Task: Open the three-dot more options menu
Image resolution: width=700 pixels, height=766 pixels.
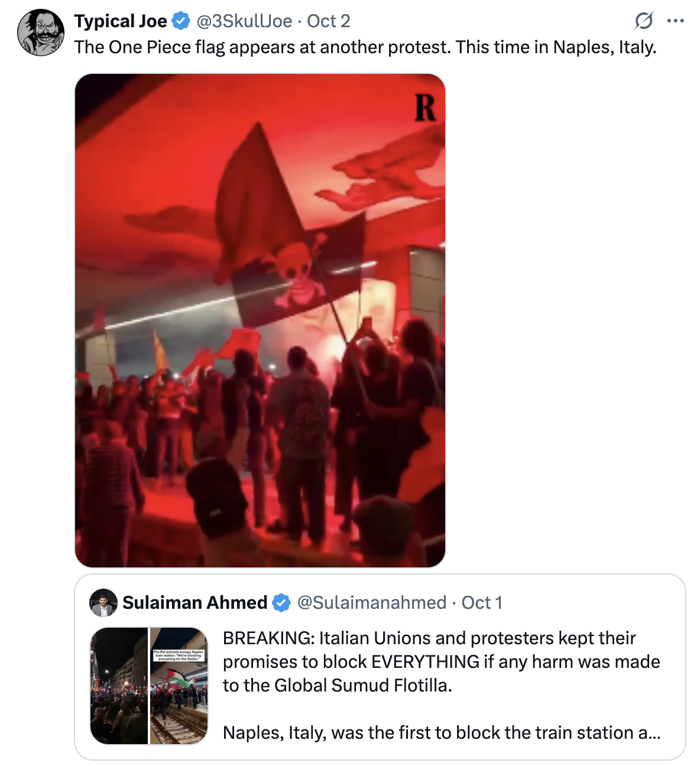Action: (x=675, y=21)
